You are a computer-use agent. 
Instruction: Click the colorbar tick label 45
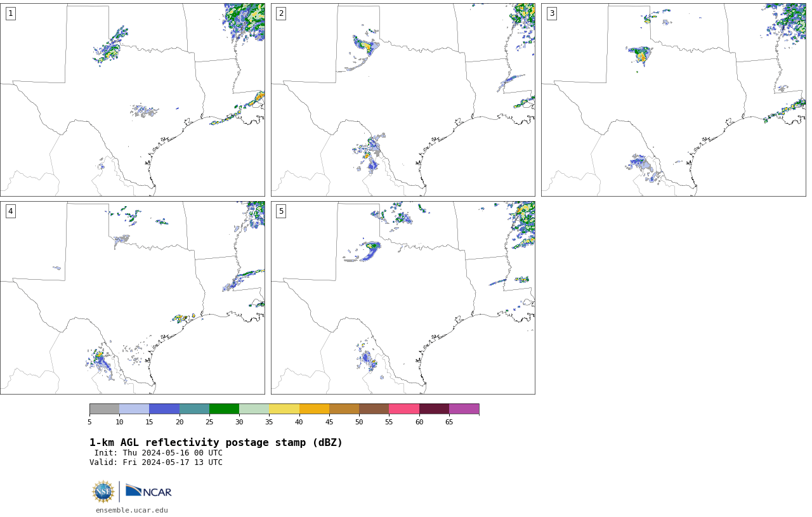(329, 422)
